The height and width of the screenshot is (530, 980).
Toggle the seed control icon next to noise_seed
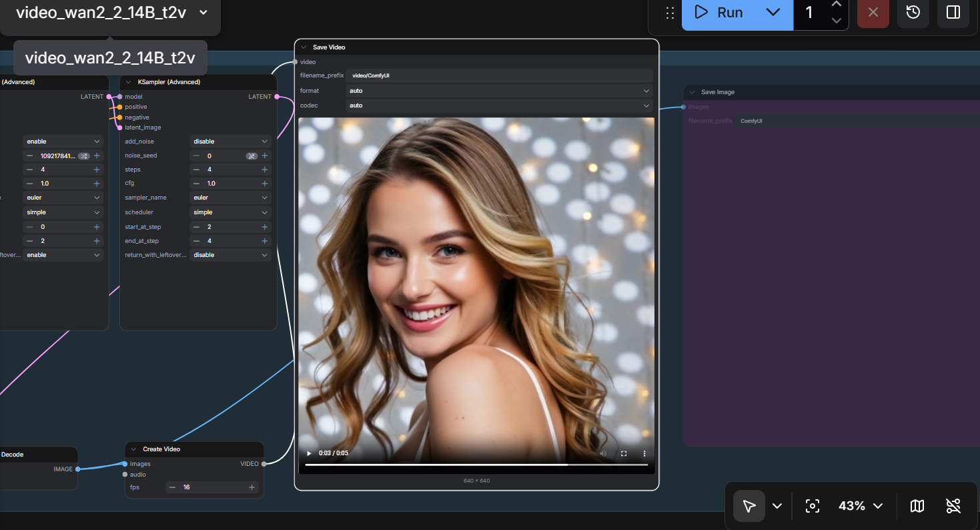[252, 156]
